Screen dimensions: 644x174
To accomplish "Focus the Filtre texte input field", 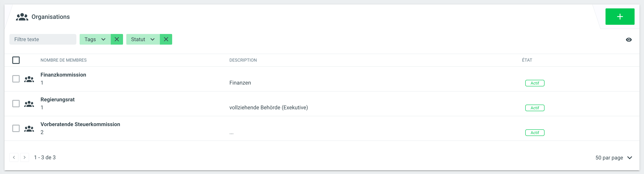I will (x=43, y=39).
